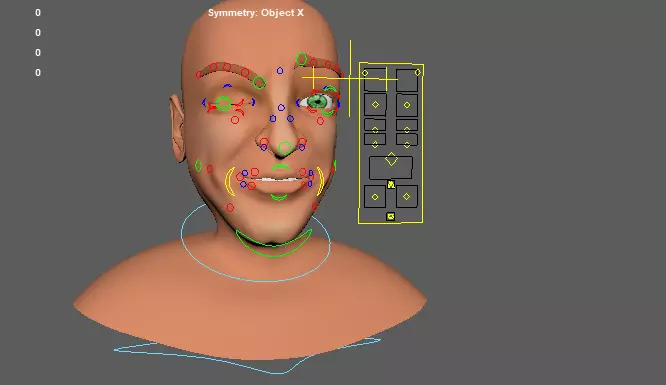
Task: Pick the bottom-right box diamond control
Action: pos(406,196)
